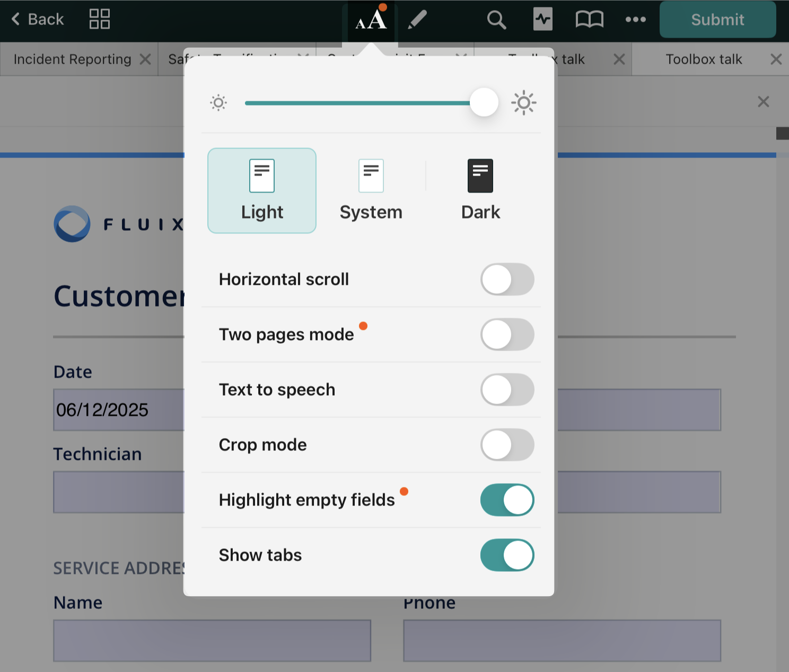
Task: Open the activity pulse icon
Action: point(542,20)
